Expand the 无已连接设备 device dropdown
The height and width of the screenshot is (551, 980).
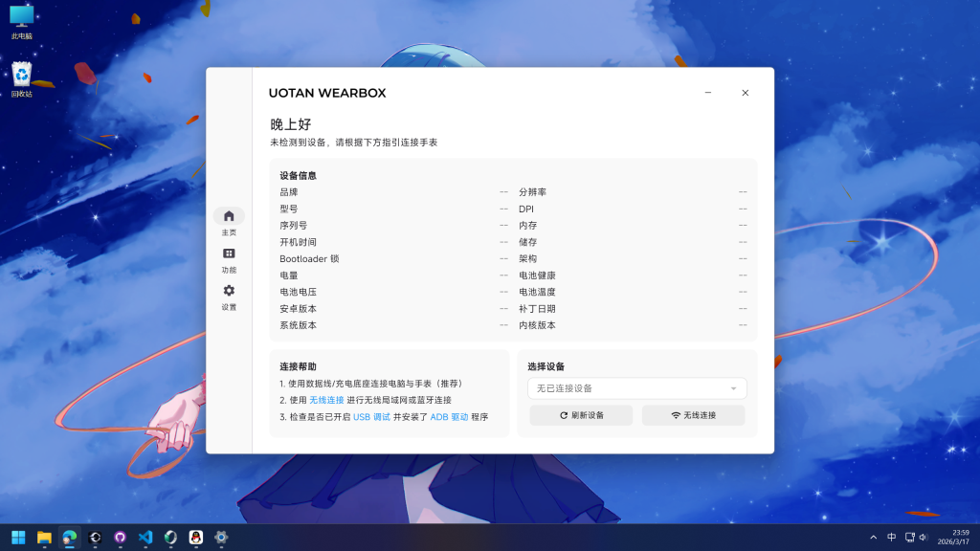click(x=636, y=388)
